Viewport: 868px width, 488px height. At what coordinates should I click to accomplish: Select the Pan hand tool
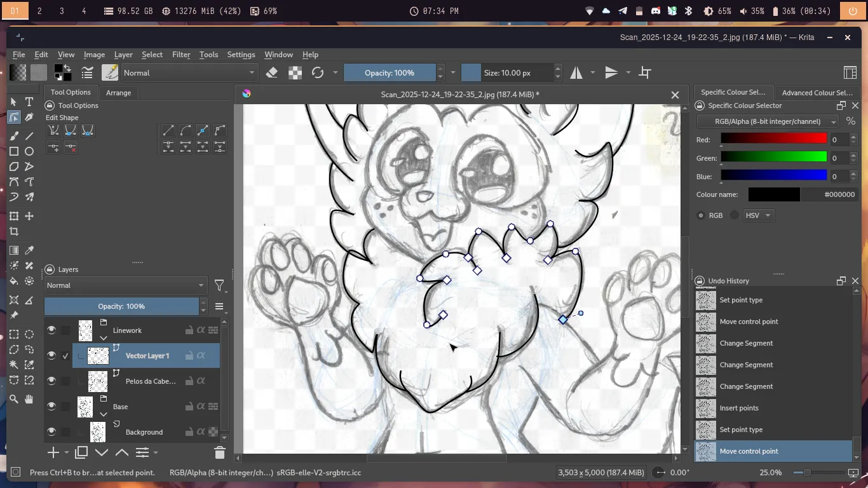[29, 399]
